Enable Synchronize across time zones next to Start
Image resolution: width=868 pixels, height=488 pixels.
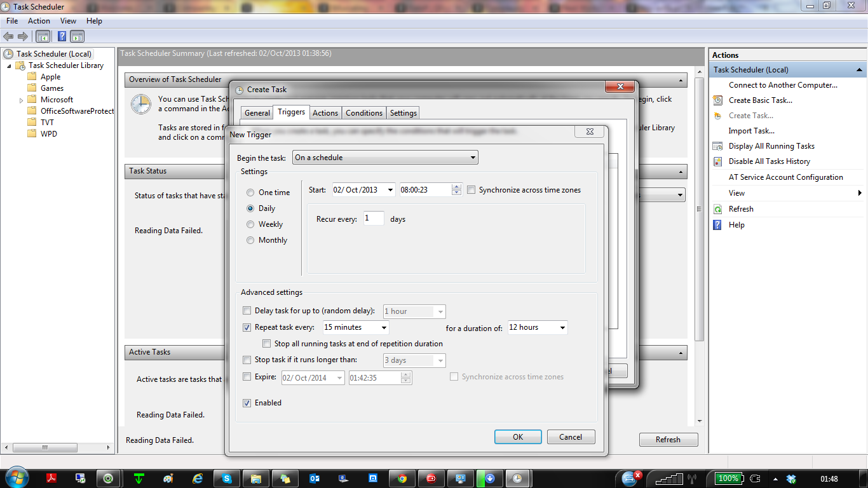[471, 190]
